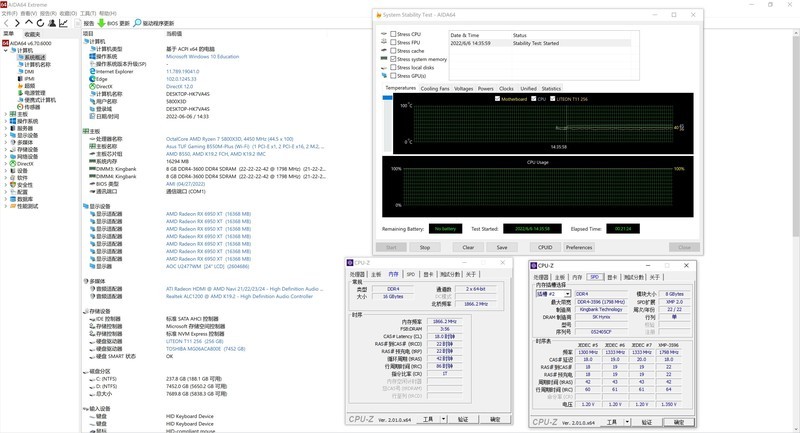Toggle the Motherboard temperature graph legend
Screen dimensions: 800x433
click(x=497, y=98)
